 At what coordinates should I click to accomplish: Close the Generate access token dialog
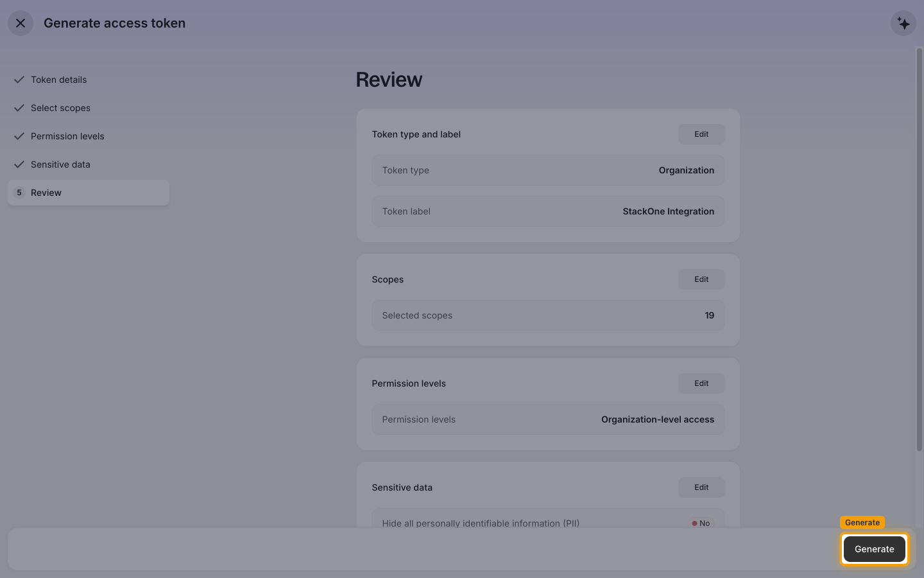click(x=21, y=23)
